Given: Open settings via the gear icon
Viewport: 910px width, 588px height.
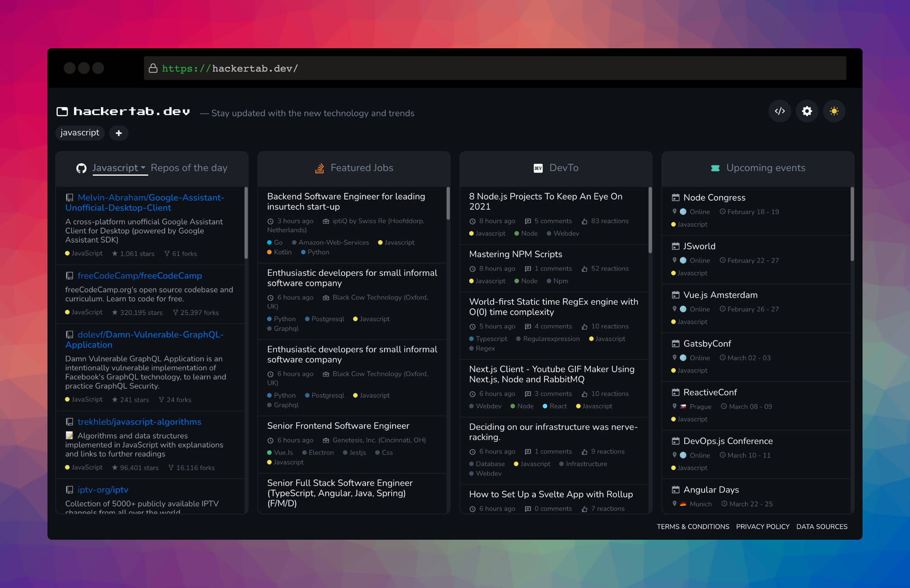Looking at the screenshot, I should pos(807,111).
